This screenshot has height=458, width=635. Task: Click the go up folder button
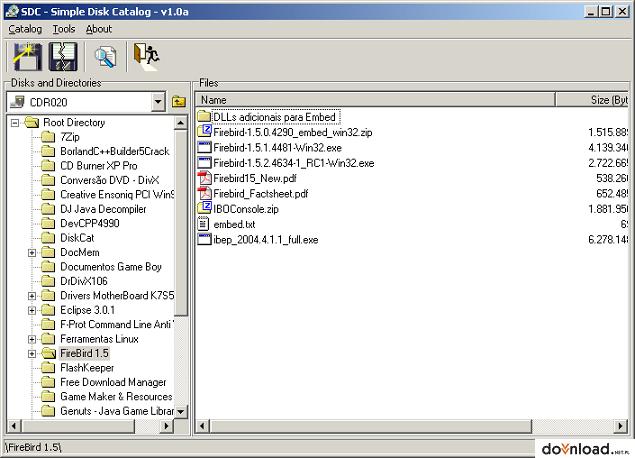(x=179, y=101)
